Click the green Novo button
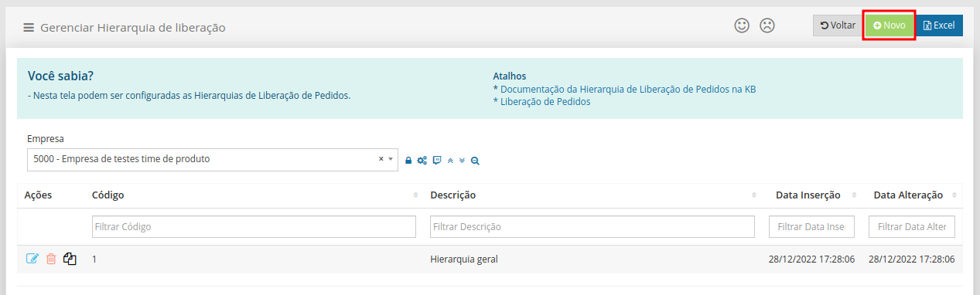This screenshot has height=295, width=980. click(890, 25)
